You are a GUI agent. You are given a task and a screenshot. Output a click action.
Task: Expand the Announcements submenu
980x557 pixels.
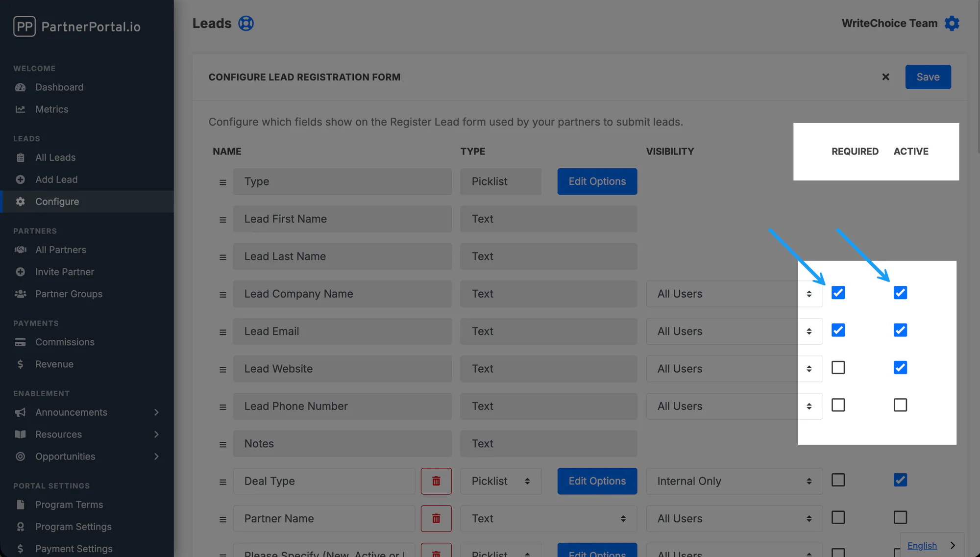coord(156,412)
